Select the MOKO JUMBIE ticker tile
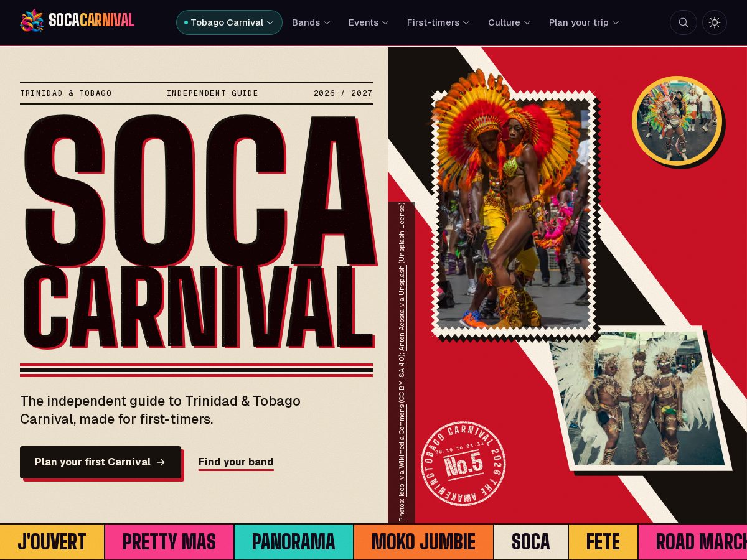This screenshot has height=560, width=747. 423,542
